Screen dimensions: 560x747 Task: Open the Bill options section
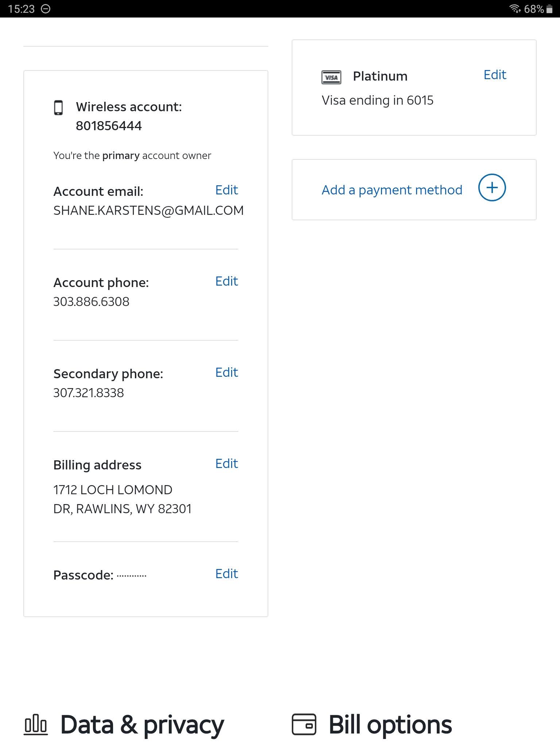click(390, 724)
